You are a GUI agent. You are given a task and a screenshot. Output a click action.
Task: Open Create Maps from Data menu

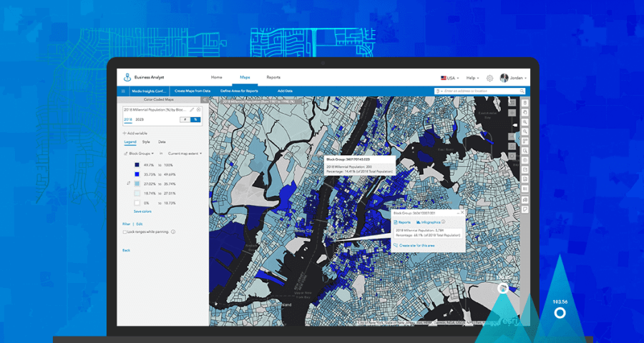tap(192, 91)
